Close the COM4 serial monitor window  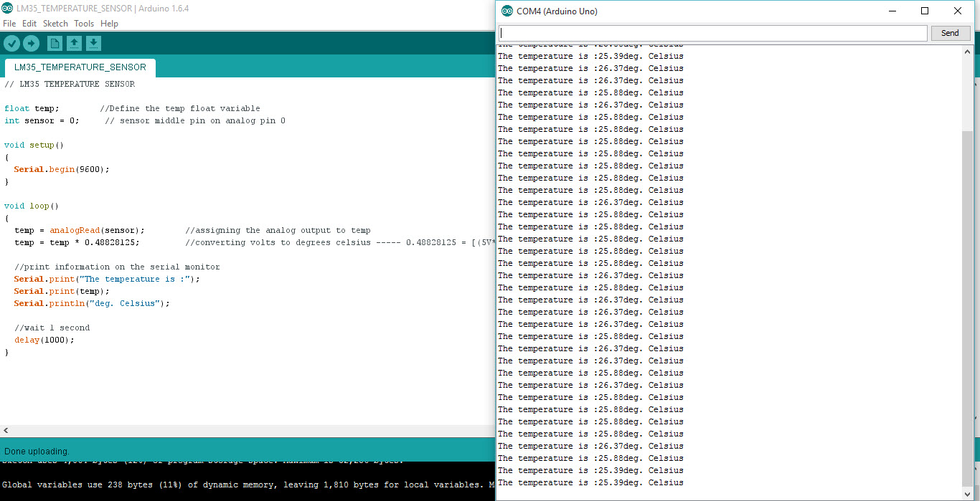tap(958, 11)
